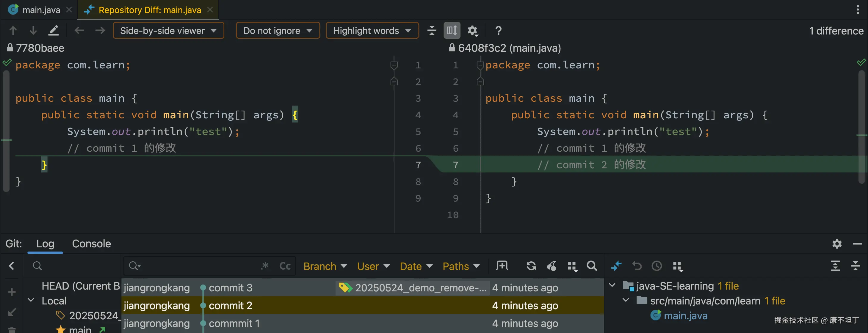The width and height of the screenshot is (868, 333).
Task: Jump to next difference arrow
Action: click(33, 31)
